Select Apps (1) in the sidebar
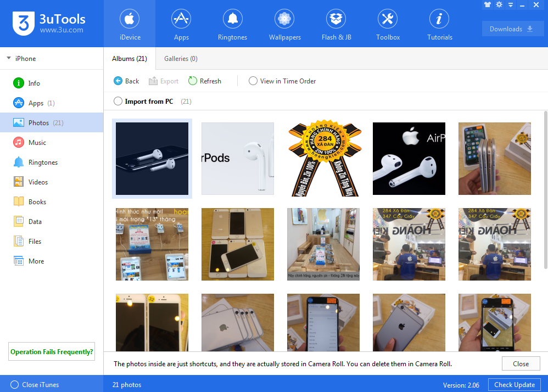Viewport: 548px width, 392px height. point(52,103)
